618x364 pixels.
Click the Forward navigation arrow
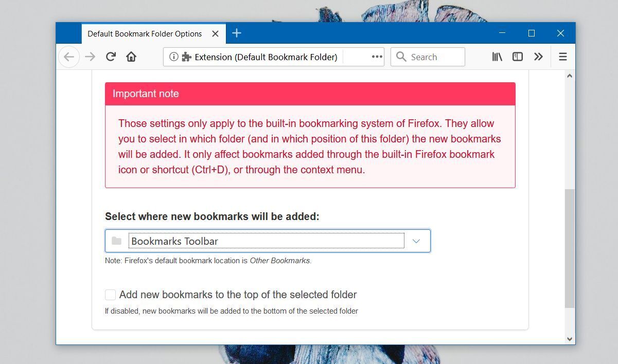90,57
